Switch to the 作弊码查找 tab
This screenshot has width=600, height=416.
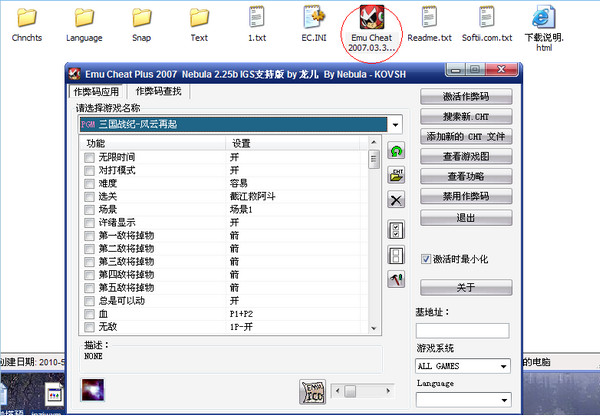pyautogui.click(x=158, y=91)
